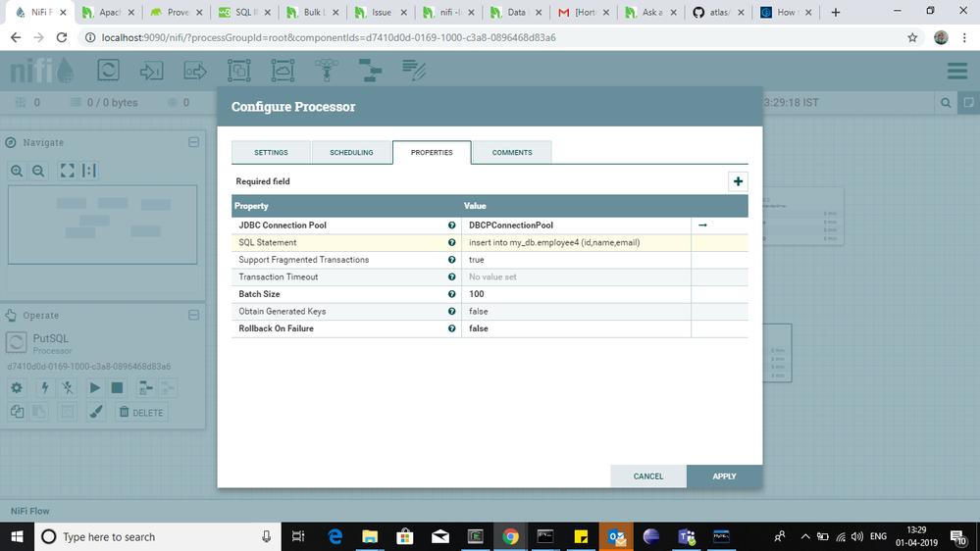Show help for Support Fragmented Transactions
The image size is (980, 551).
[451, 259]
